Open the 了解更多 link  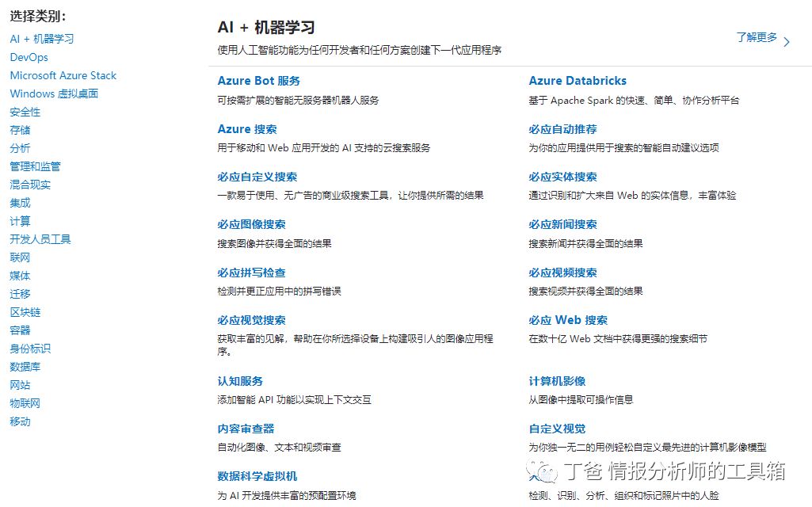point(757,37)
